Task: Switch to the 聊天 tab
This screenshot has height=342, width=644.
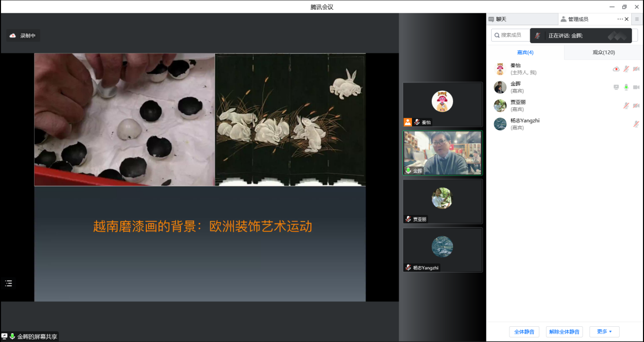Action: click(501, 19)
